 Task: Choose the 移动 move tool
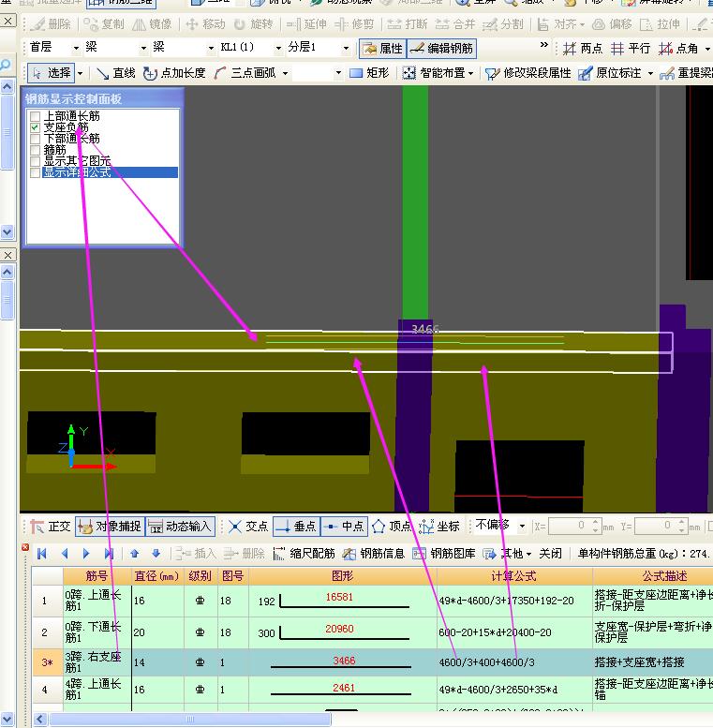(x=205, y=23)
